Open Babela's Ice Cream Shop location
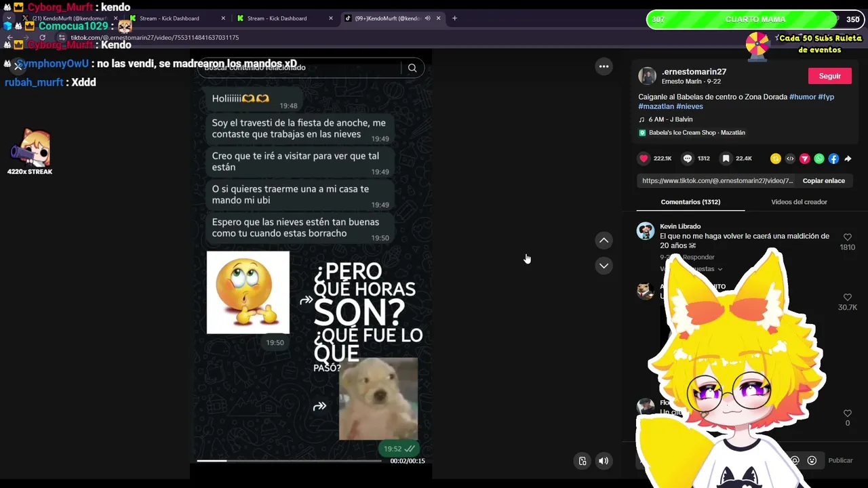The image size is (868, 488). 692,133
